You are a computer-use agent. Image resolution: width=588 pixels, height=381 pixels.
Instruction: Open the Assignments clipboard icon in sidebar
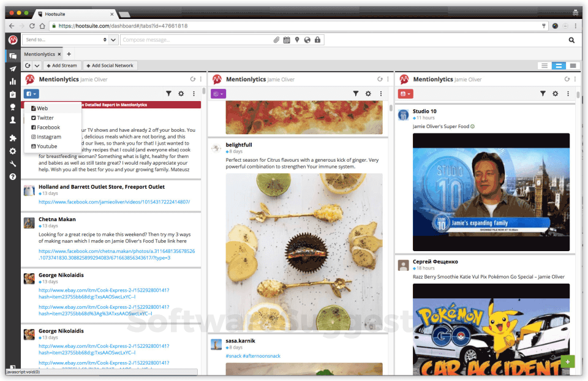click(x=13, y=94)
